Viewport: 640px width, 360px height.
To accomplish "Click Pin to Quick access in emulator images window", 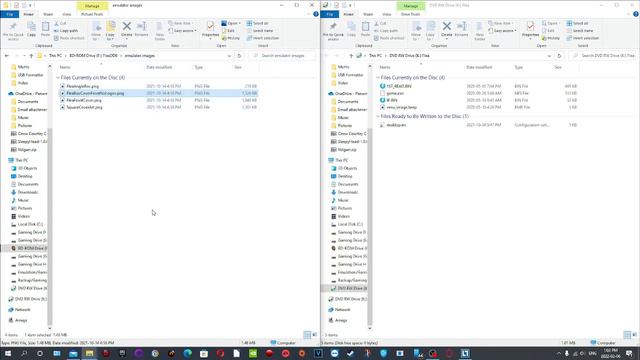I will [13, 31].
